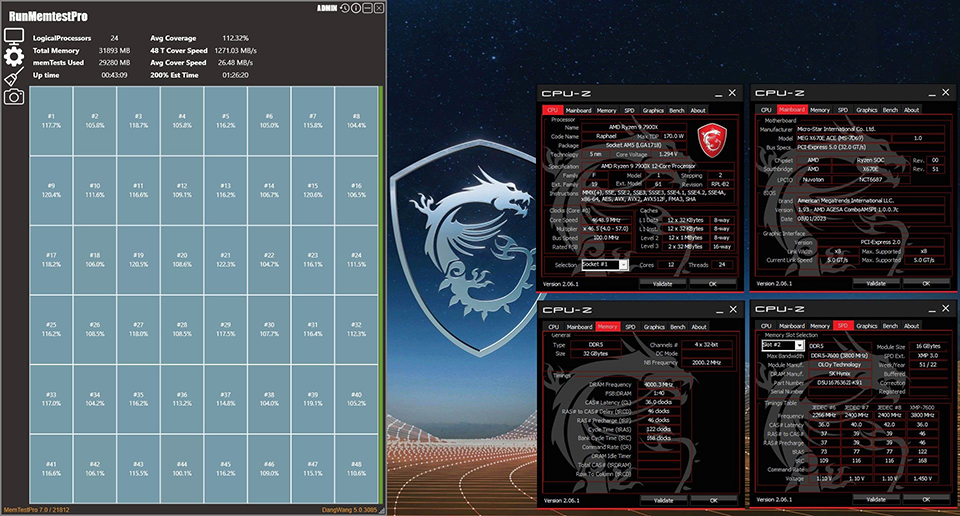
Task: Click the info icon in RunMemtestPro title bar
Action: (x=356, y=8)
